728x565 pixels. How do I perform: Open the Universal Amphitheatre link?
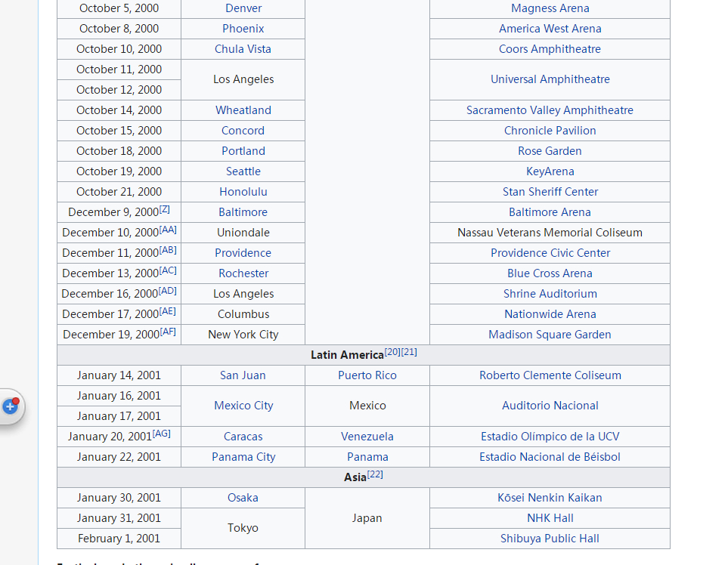point(550,79)
